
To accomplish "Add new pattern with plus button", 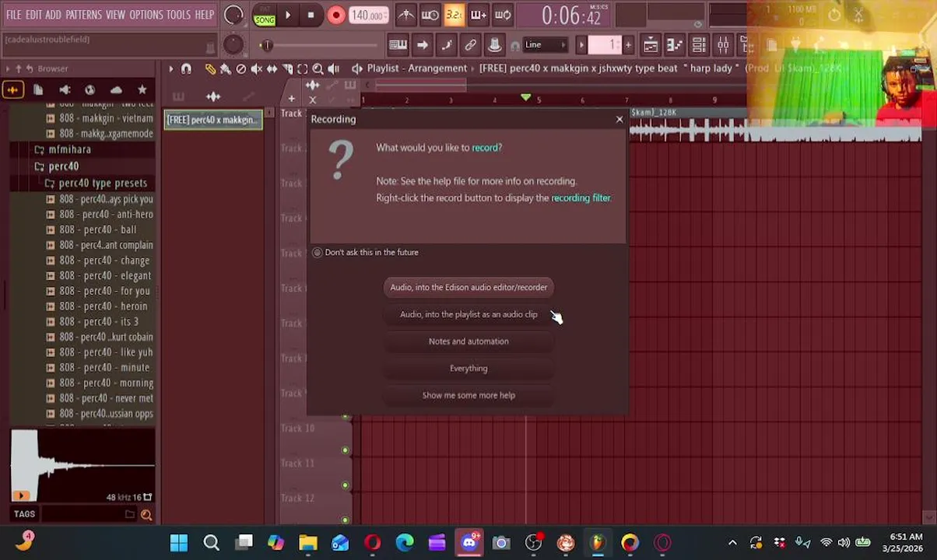I will (x=628, y=45).
